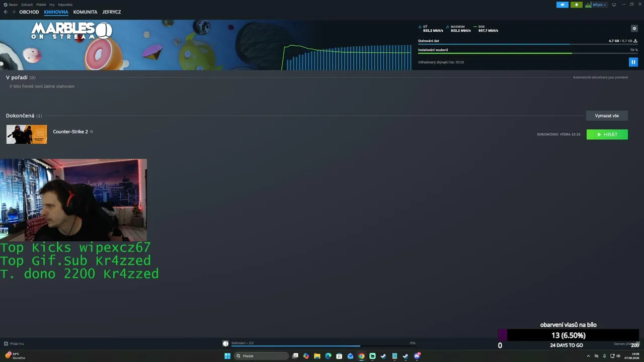Open the Hry menu
644x362 pixels.
52,5
